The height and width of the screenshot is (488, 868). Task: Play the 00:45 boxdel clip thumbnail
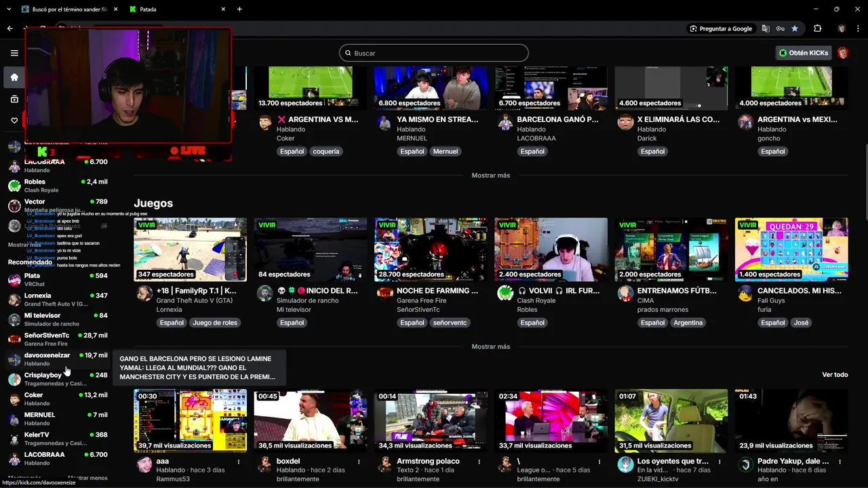[311, 420]
